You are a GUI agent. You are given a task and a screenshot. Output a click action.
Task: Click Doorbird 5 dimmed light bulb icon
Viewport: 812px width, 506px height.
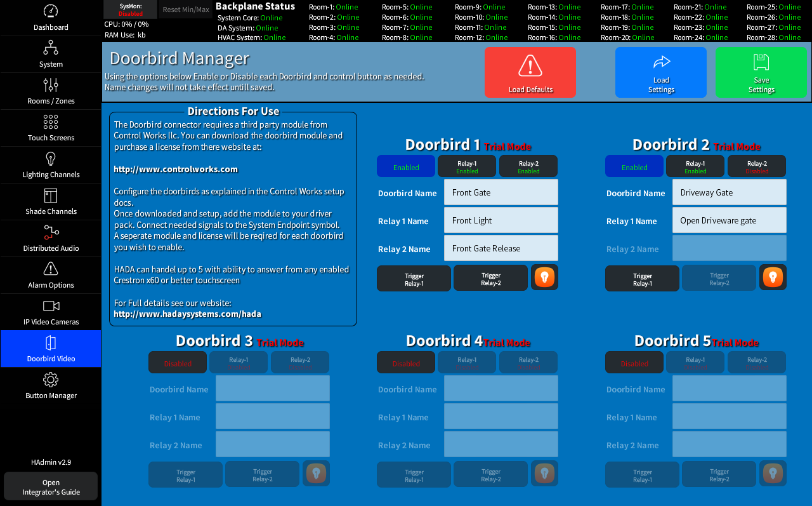773,474
